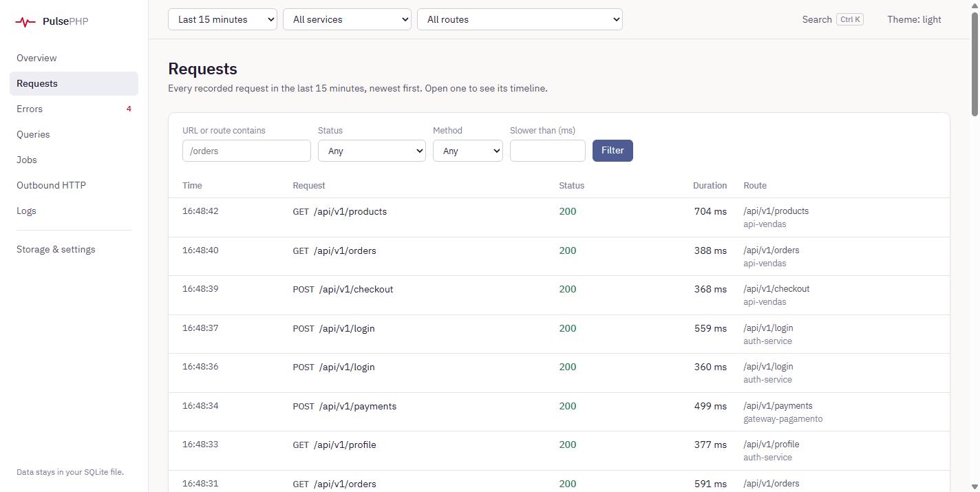
Task: Open the Jobs page
Action: [x=74, y=160]
